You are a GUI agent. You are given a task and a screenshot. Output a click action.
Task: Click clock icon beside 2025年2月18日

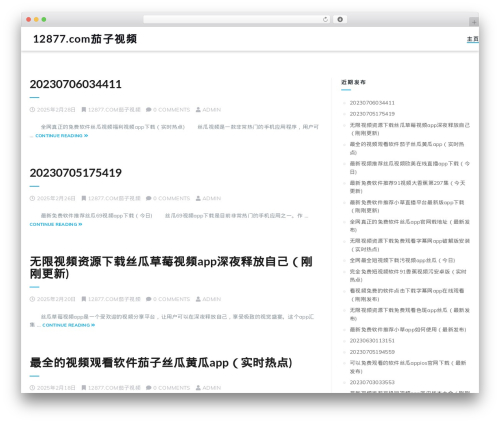click(32, 388)
